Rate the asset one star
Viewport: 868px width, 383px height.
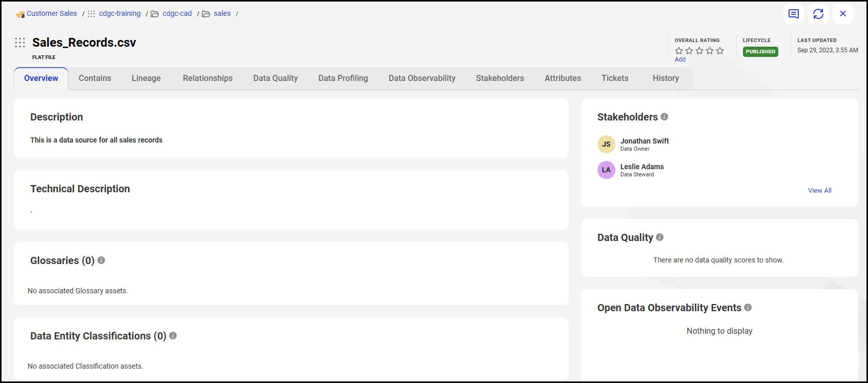679,50
